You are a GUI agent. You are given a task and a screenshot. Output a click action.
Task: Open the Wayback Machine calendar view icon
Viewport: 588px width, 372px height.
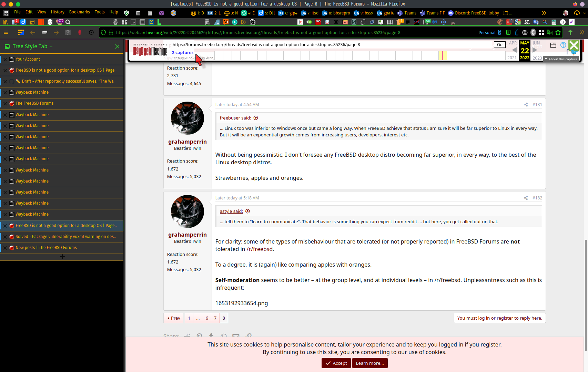(553, 45)
